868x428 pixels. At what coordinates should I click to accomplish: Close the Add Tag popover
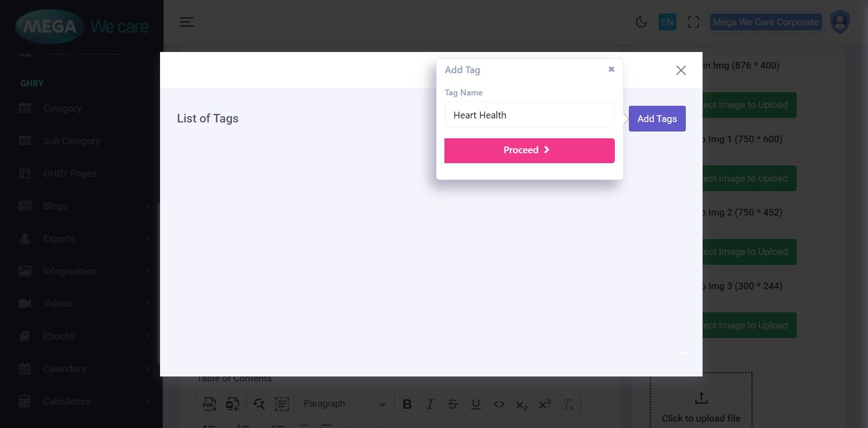[x=611, y=69]
